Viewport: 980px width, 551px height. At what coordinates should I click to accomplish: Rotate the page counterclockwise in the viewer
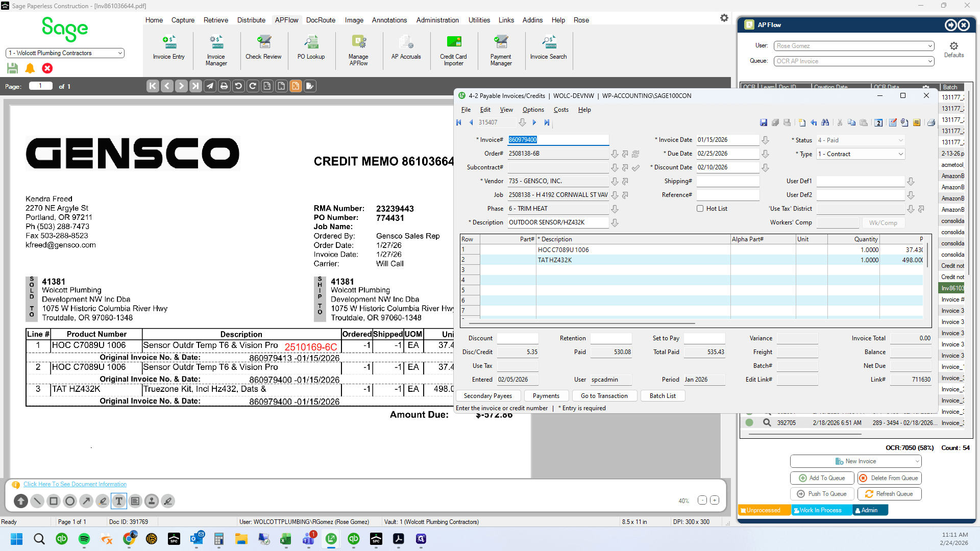(x=238, y=86)
